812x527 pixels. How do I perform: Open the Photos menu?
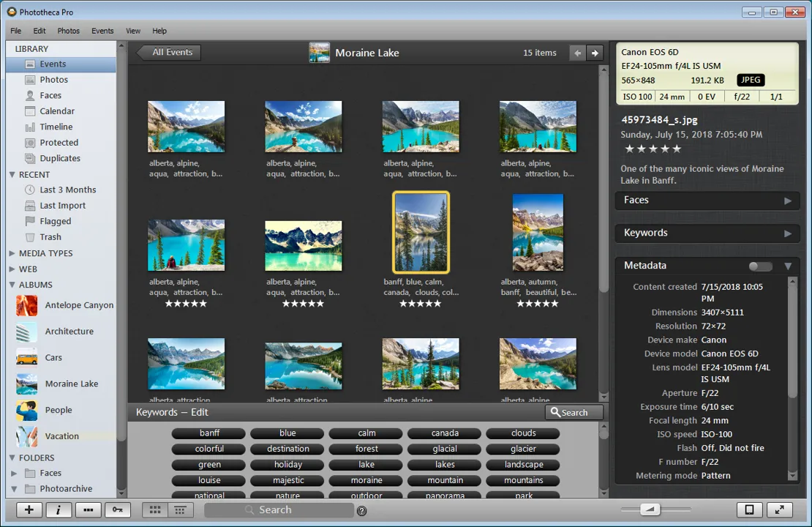[68, 31]
